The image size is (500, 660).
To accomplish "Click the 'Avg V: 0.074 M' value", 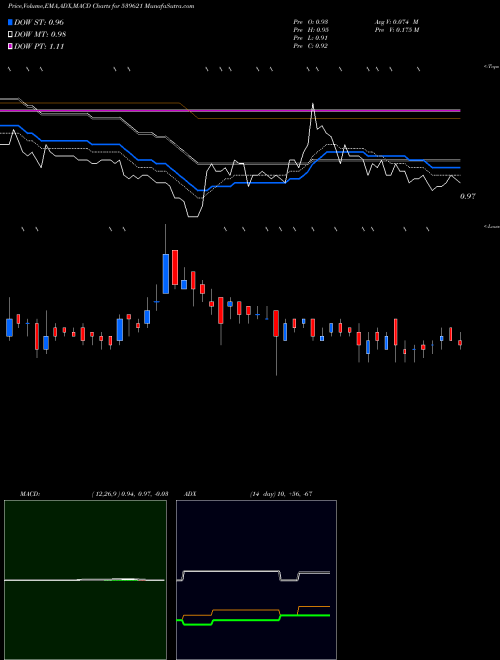I will [x=396, y=22].
